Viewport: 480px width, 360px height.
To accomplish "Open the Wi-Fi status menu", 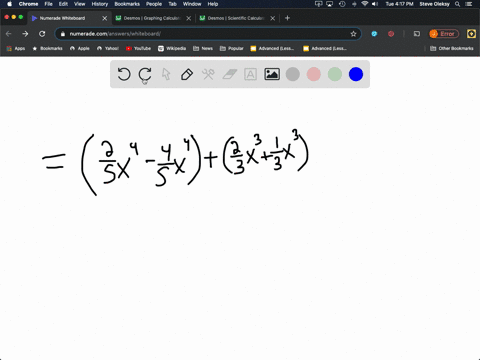I will pyautogui.click(x=365, y=4).
